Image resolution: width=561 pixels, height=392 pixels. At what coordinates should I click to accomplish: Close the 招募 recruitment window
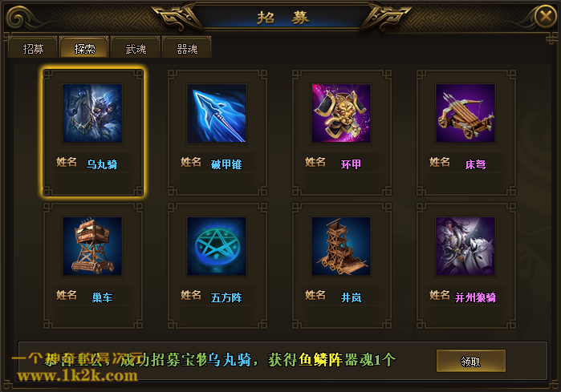pos(545,16)
